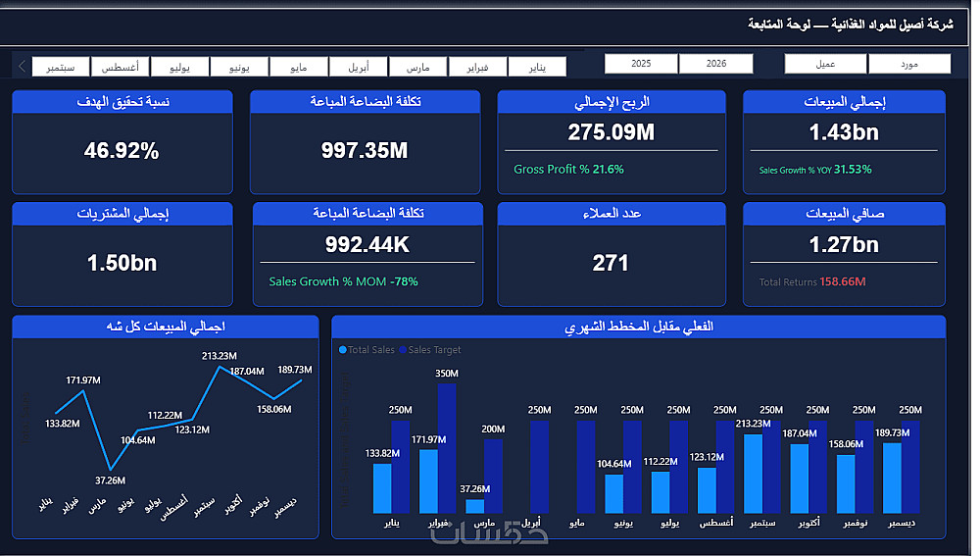
Task: Select the 2026 year slicer button
Action: tap(716, 64)
